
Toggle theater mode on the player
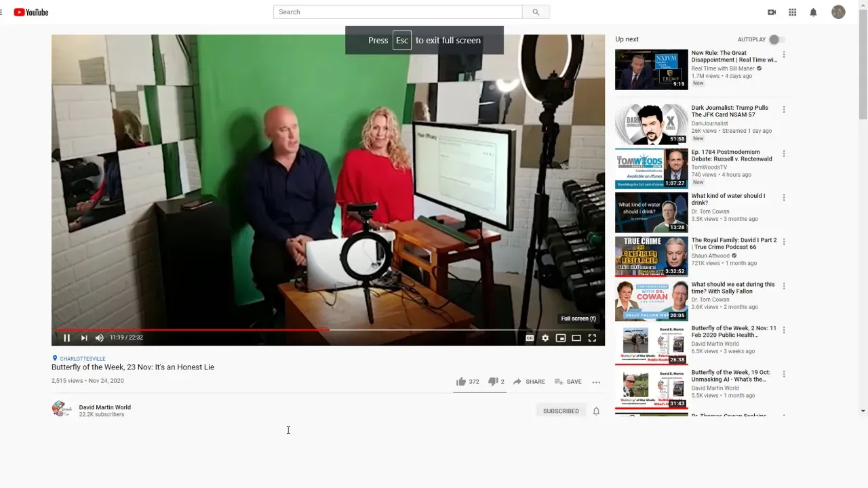tap(576, 338)
